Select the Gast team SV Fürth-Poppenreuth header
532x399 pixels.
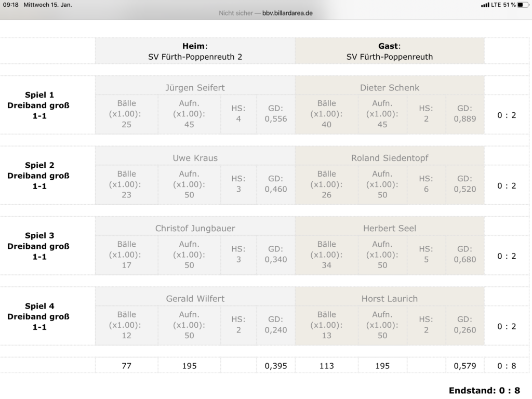[390, 51]
